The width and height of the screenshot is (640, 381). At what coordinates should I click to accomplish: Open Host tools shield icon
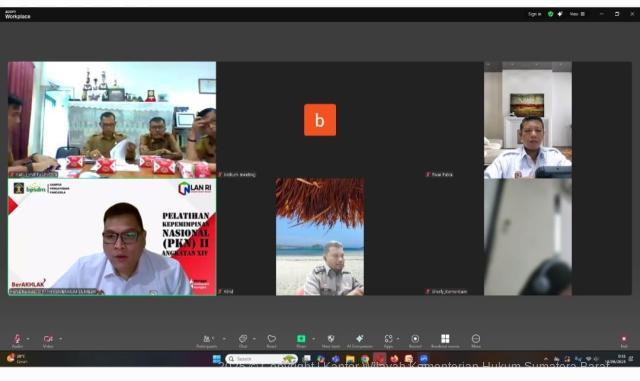click(331, 339)
